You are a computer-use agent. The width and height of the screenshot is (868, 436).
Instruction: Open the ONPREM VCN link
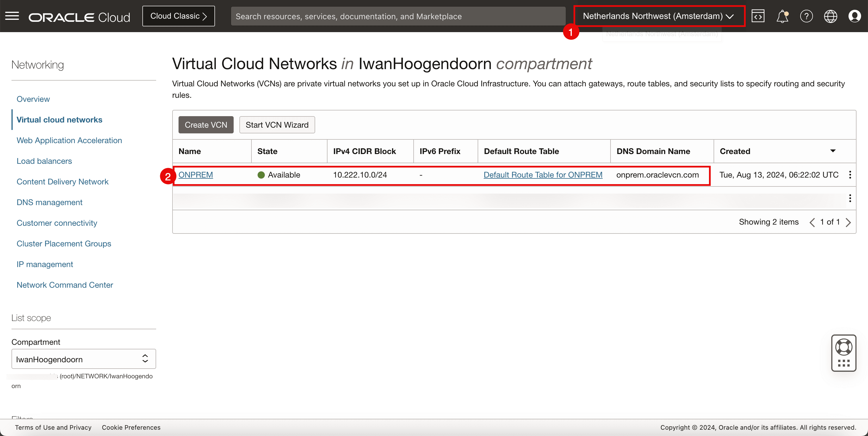click(x=195, y=175)
